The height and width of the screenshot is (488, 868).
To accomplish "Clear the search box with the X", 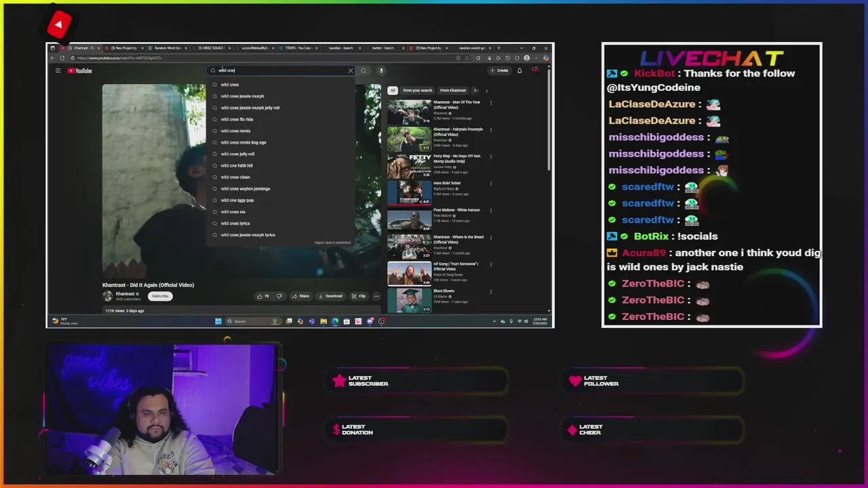I will pyautogui.click(x=351, y=70).
